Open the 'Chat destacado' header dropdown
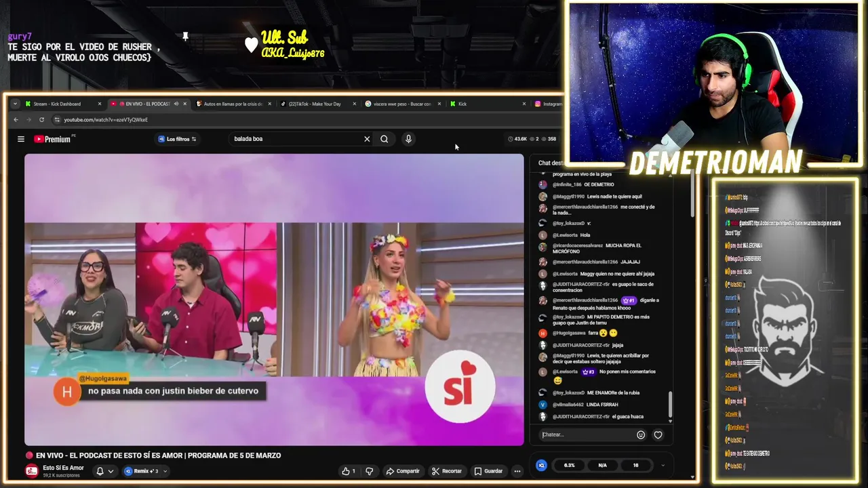The image size is (868, 488). [551, 163]
